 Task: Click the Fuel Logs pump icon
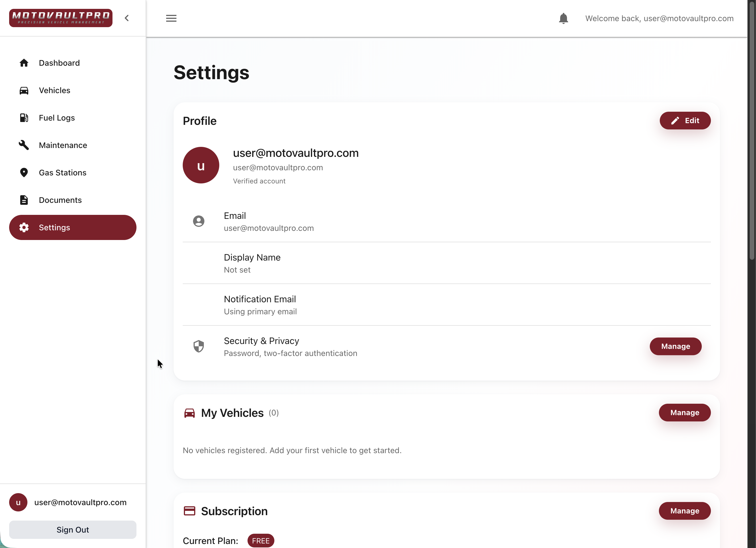pyautogui.click(x=24, y=118)
